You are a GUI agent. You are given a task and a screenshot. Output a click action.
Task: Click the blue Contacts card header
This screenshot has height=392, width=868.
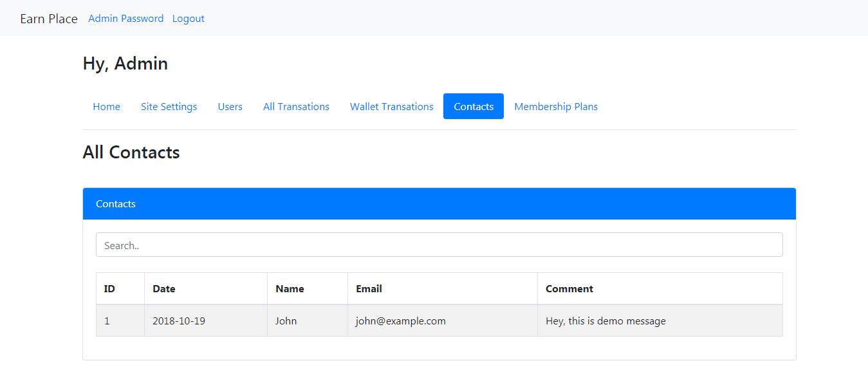[439, 203]
